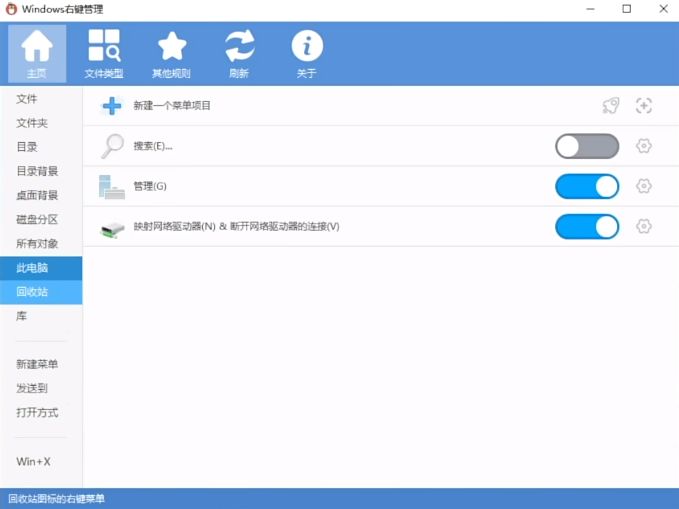Disable the 管理(G) toggle switch
679x509 pixels.
pyautogui.click(x=587, y=186)
